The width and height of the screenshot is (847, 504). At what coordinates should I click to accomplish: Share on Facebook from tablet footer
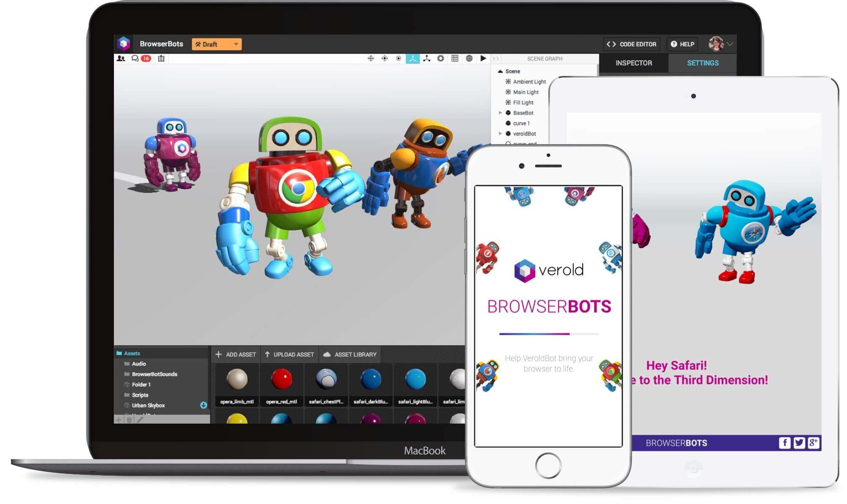point(784,443)
